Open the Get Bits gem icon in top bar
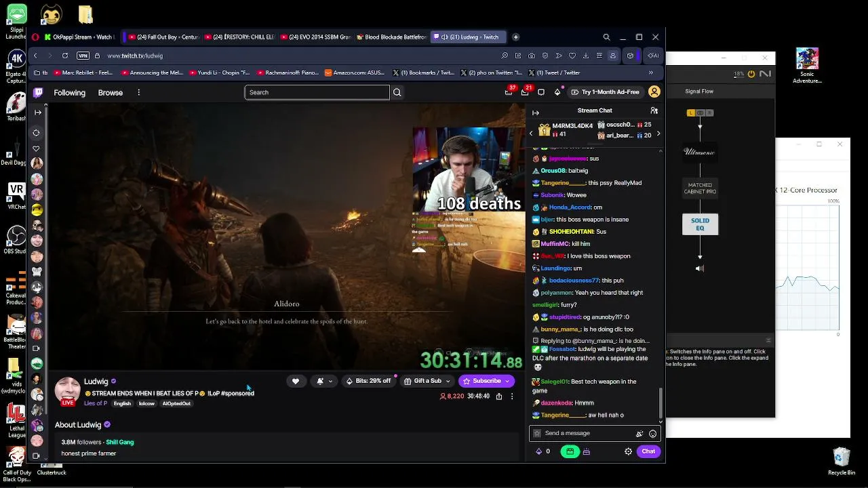The width and height of the screenshot is (868, 488). 557,92
